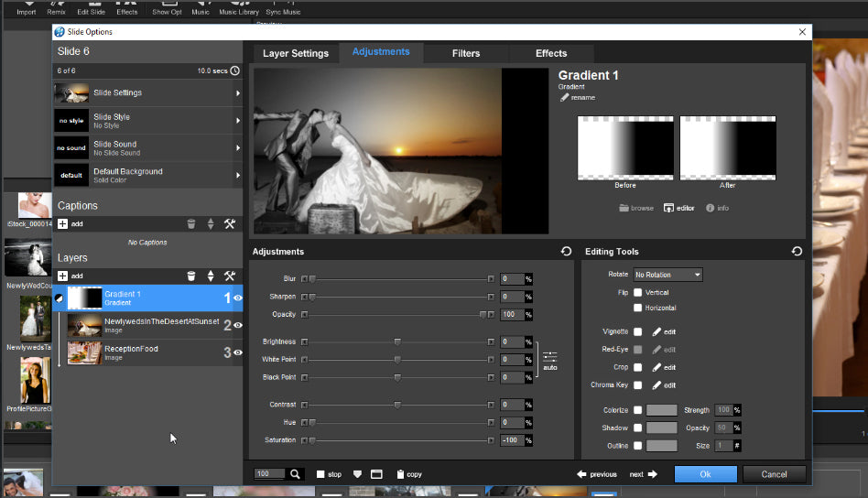
Task: Click the Opacity slider handle
Action: click(x=483, y=314)
